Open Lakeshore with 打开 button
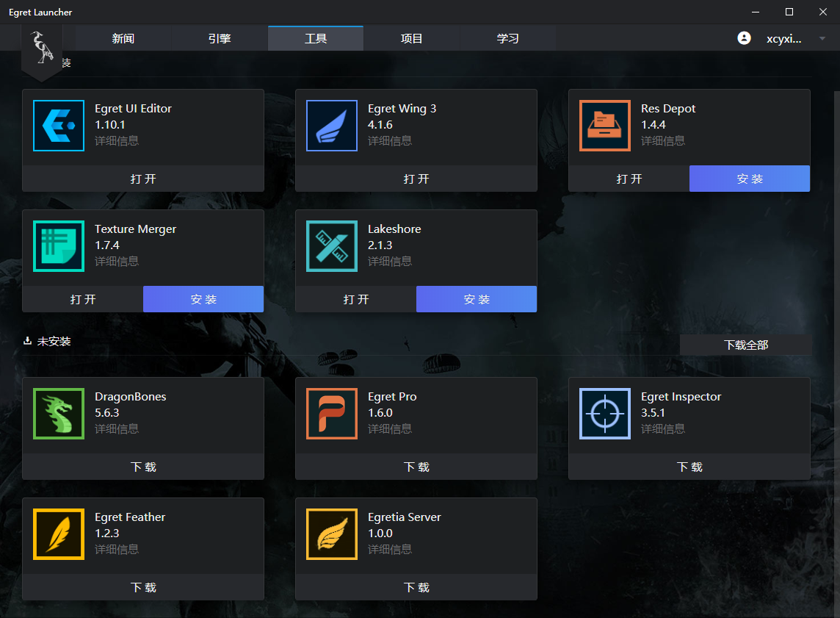Screen dimensions: 840x618 point(356,299)
